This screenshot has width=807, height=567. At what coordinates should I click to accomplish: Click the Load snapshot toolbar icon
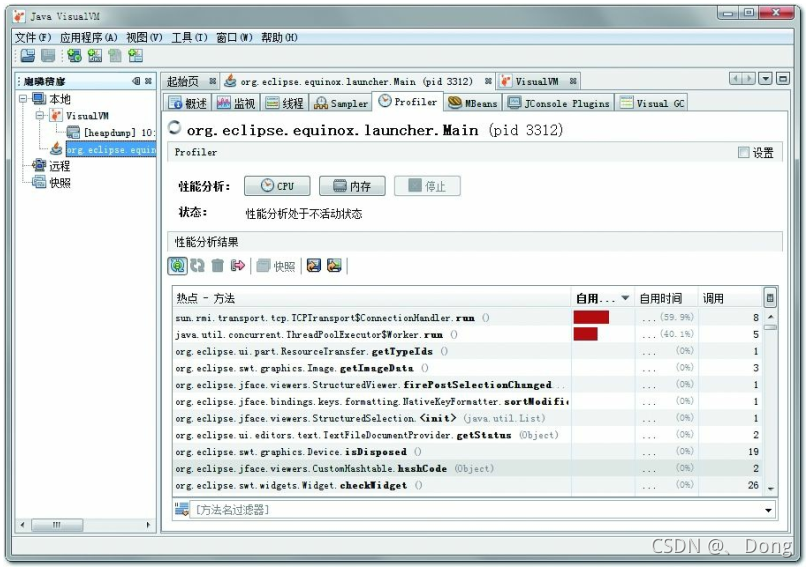[x=28, y=56]
